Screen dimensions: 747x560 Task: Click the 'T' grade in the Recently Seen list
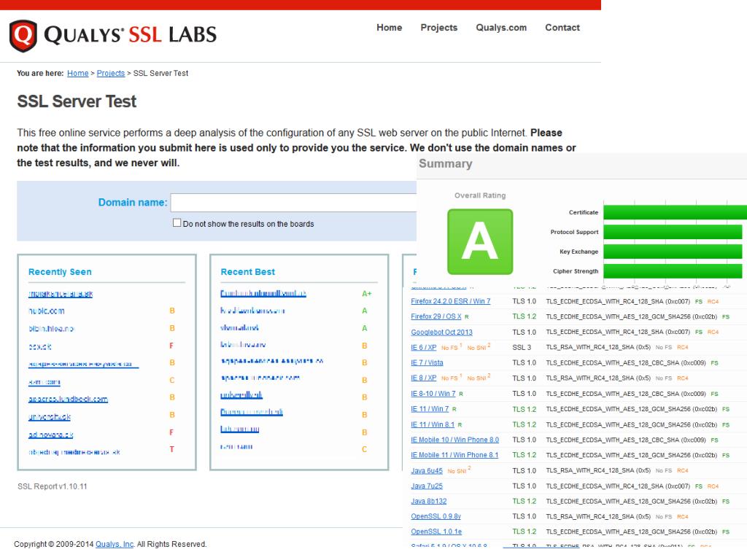(x=172, y=449)
